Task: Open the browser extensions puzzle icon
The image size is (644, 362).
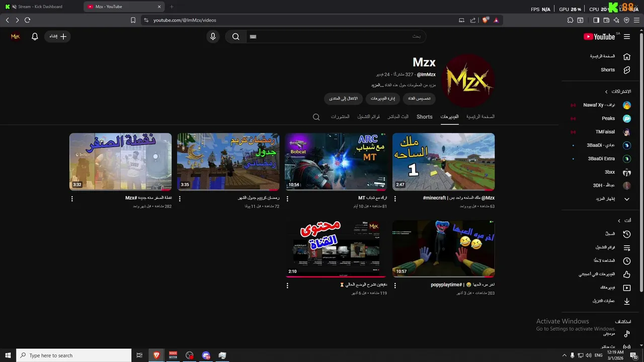Action: (x=570, y=20)
